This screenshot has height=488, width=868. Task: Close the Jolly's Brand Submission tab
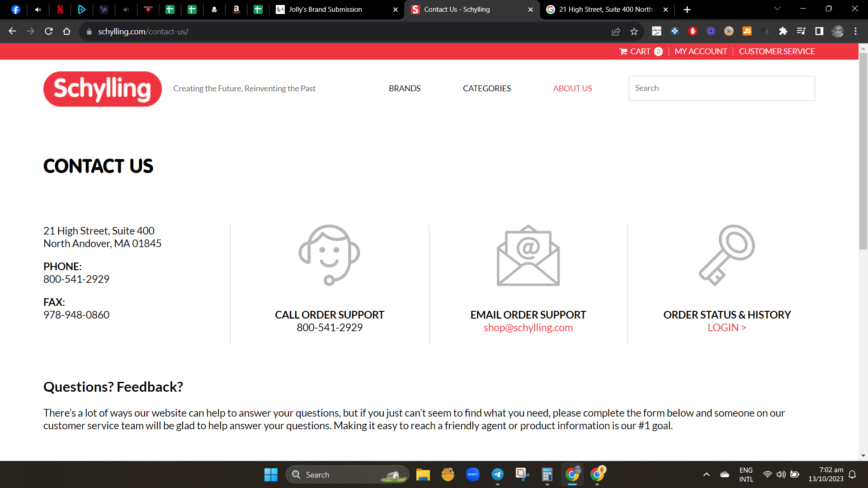(x=396, y=9)
